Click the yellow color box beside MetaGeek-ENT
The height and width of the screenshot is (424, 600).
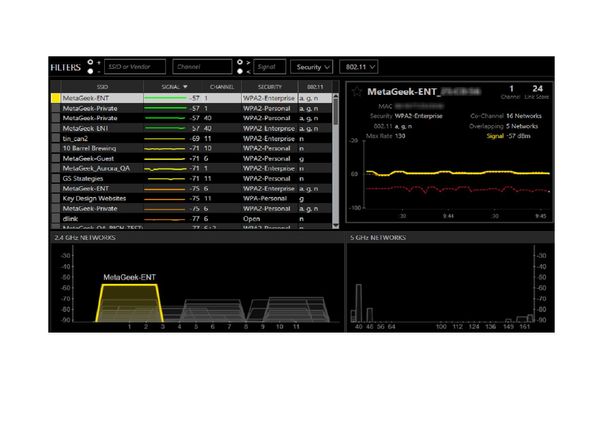(x=56, y=98)
